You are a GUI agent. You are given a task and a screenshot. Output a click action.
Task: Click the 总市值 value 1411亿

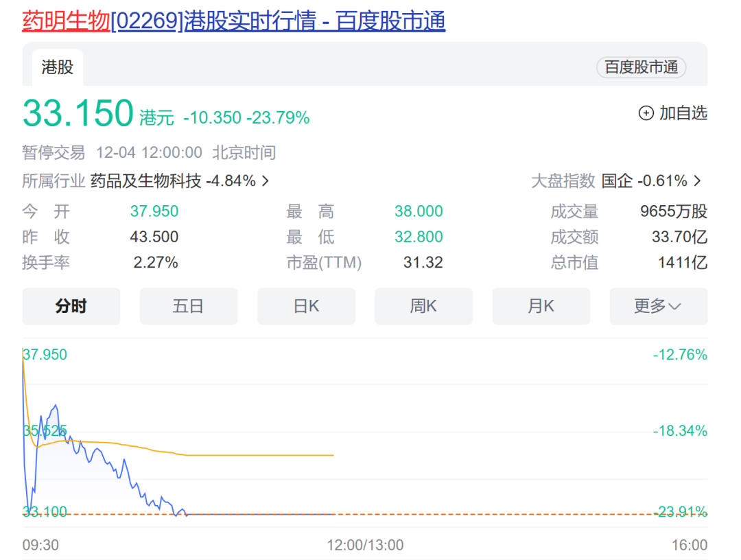click(683, 261)
